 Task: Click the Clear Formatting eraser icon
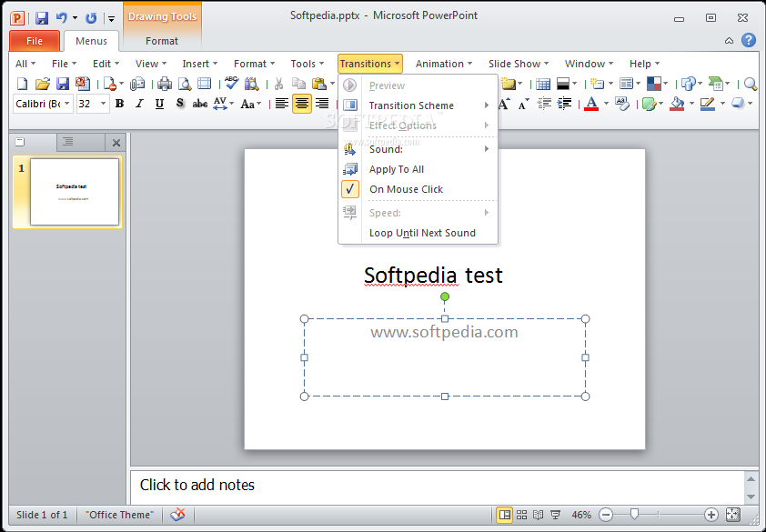[622, 104]
